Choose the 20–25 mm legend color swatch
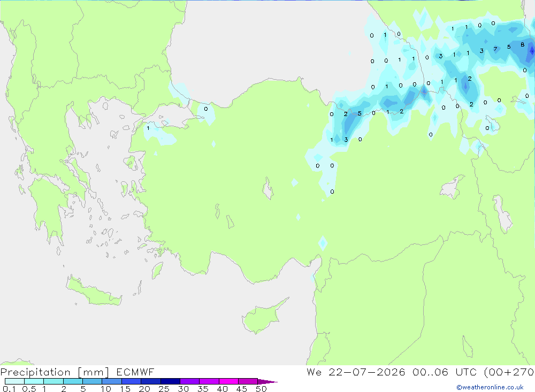This screenshot has height=392, width=535. pos(150,381)
